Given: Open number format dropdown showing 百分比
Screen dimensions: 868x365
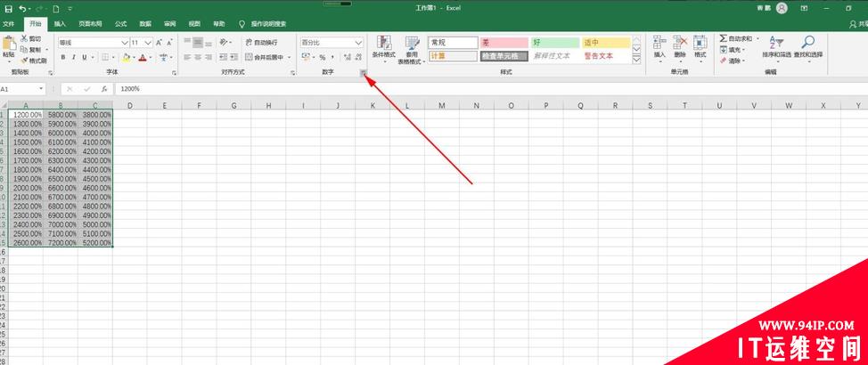Looking at the screenshot, I should click(x=358, y=43).
